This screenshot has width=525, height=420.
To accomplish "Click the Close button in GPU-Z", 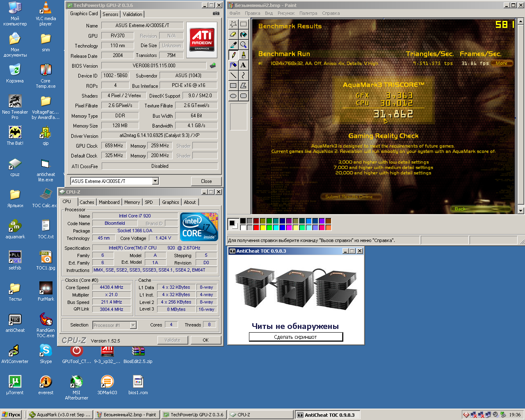I will (x=206, y=181).
